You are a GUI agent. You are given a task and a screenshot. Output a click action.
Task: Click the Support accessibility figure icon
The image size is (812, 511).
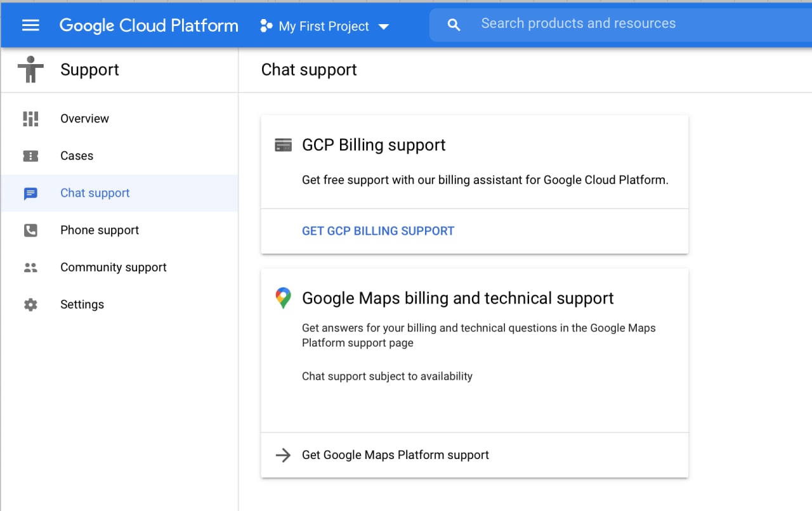pyautogui.click(x=30, y=69)
